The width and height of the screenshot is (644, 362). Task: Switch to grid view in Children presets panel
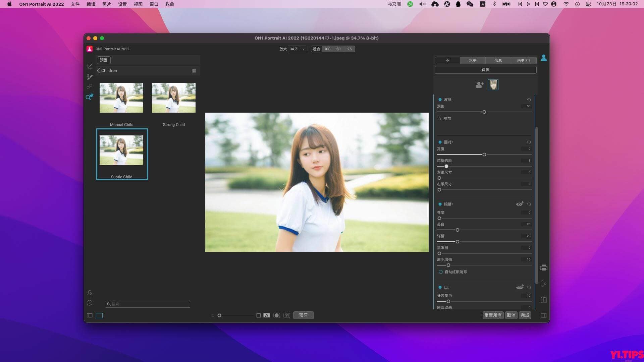coord(194,70)
